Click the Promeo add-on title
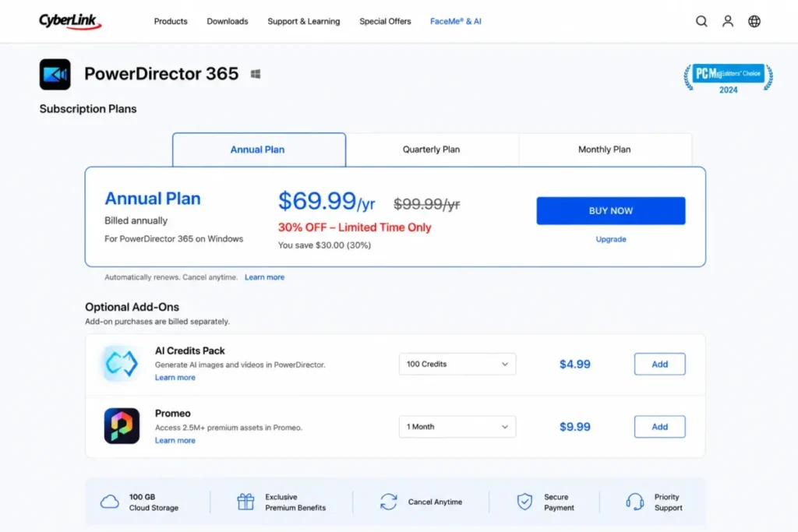Viewport: 798px width, 532px height. [x=172, y=414]
